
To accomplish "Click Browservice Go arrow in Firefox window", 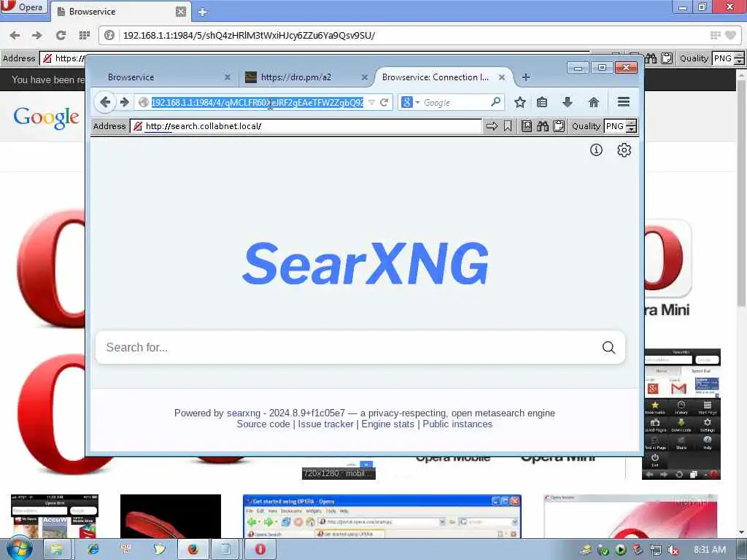I will coord(492,126).
